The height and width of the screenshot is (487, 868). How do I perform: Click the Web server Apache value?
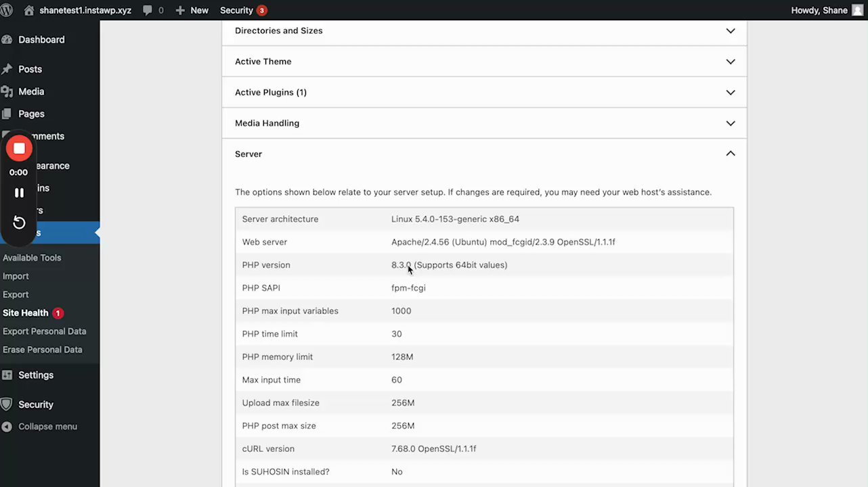pyautogui.click(x=503, y=242)
